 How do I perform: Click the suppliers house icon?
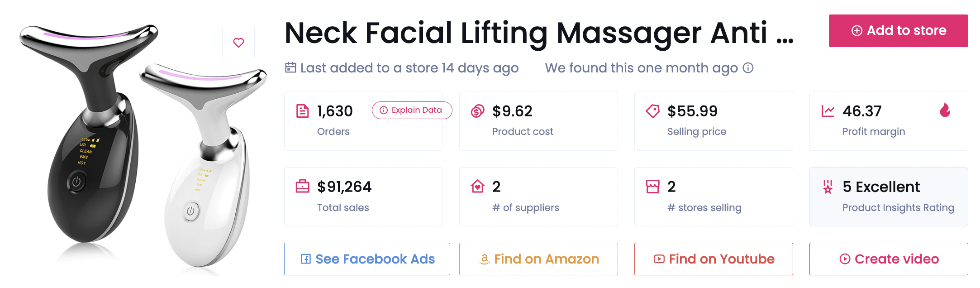coord(477,186)
